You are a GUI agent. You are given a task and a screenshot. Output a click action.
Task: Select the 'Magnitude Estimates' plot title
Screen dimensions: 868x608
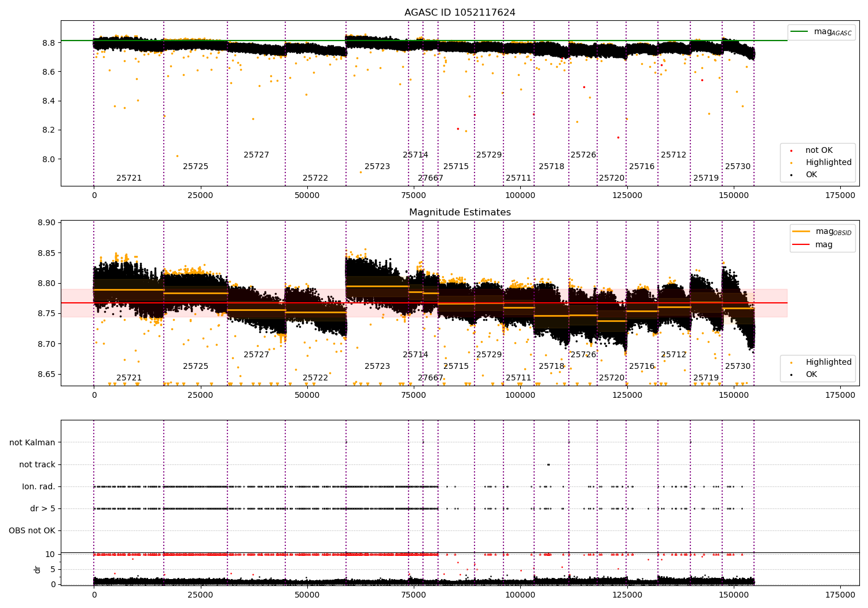[x=459, y=213]
